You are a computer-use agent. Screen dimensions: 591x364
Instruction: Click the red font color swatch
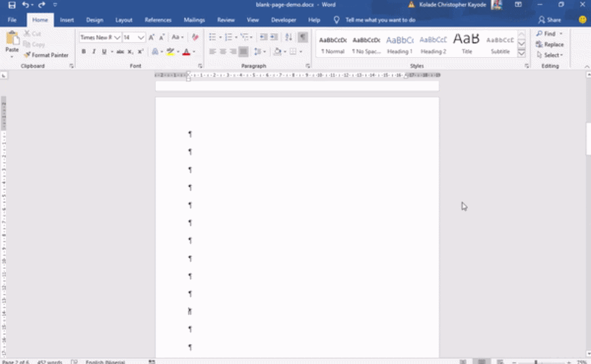point(186,51)
